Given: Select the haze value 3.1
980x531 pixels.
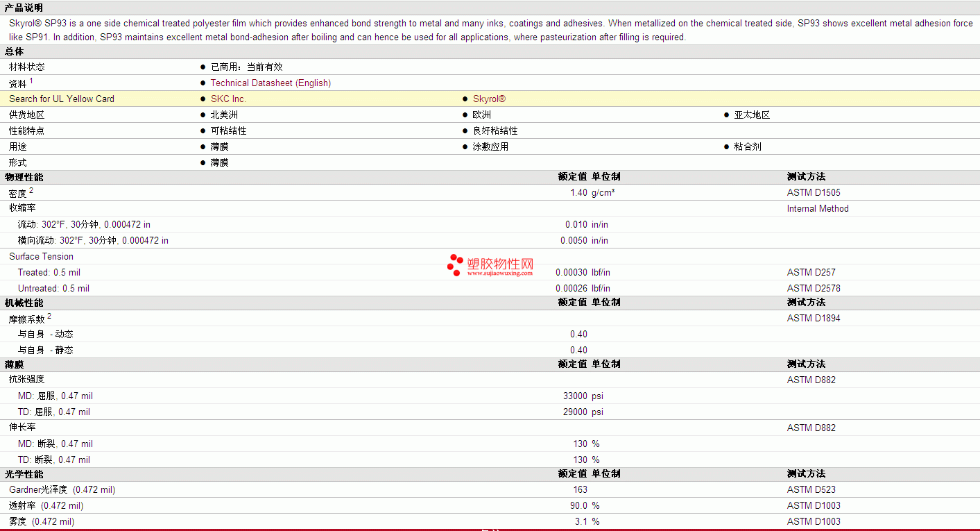Looking at the screenshot, I should (x=581, y=521).
